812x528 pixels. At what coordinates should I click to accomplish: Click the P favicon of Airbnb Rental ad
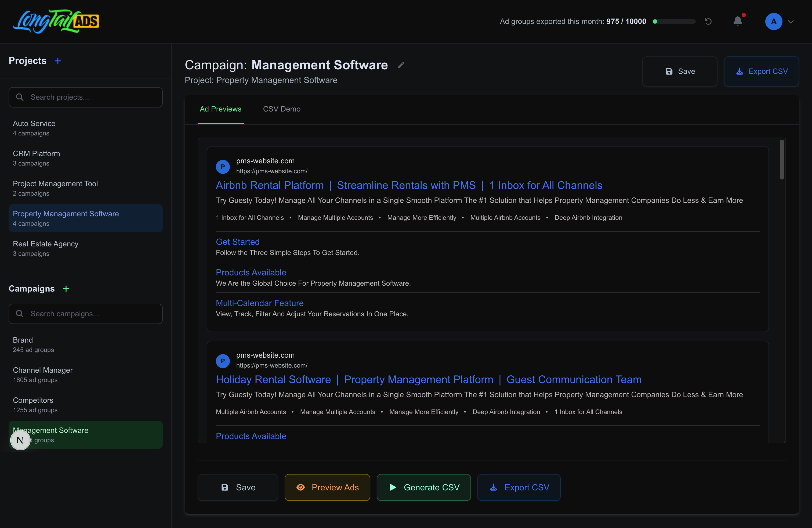tap(223, 167)
